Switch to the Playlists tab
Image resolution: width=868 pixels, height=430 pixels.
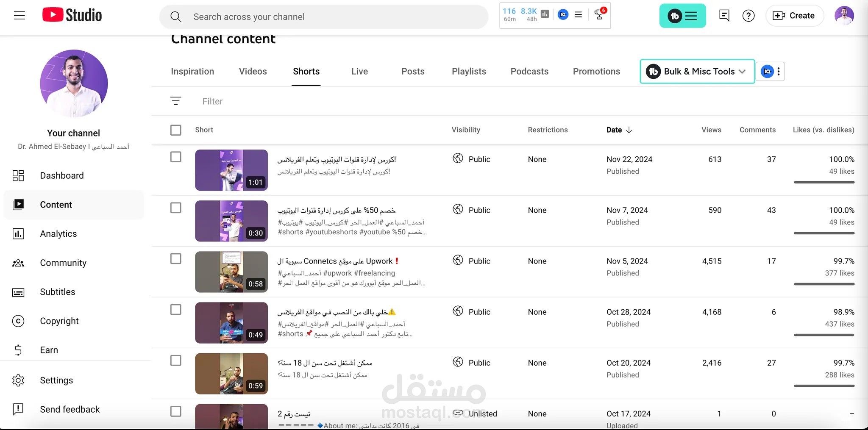coord(469,71)
